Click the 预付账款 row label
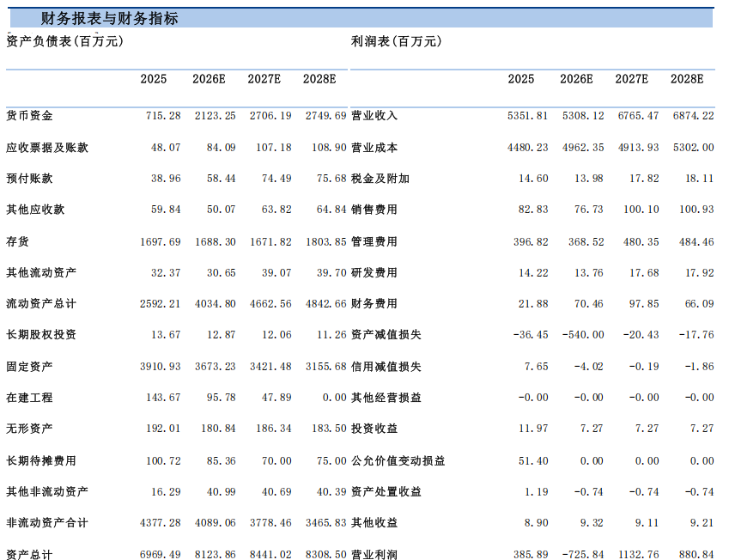The height and width of the screenshot is (560, 729). click(29, 178)
